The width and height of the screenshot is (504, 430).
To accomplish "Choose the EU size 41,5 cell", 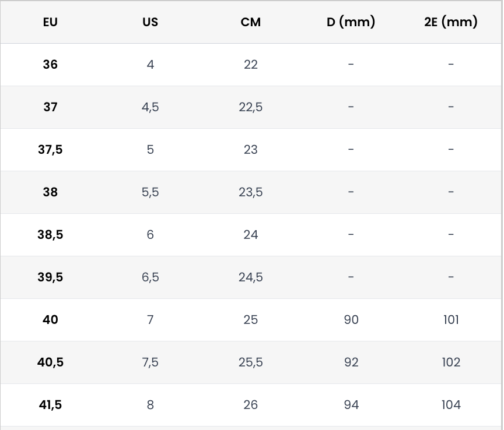I will coord(50,405).
